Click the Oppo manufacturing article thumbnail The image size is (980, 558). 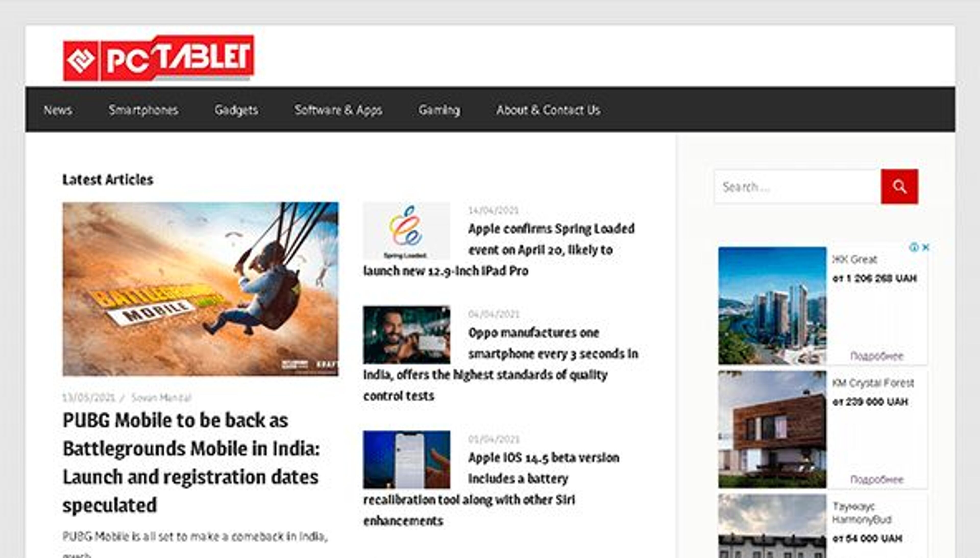(x=407, y=335)
